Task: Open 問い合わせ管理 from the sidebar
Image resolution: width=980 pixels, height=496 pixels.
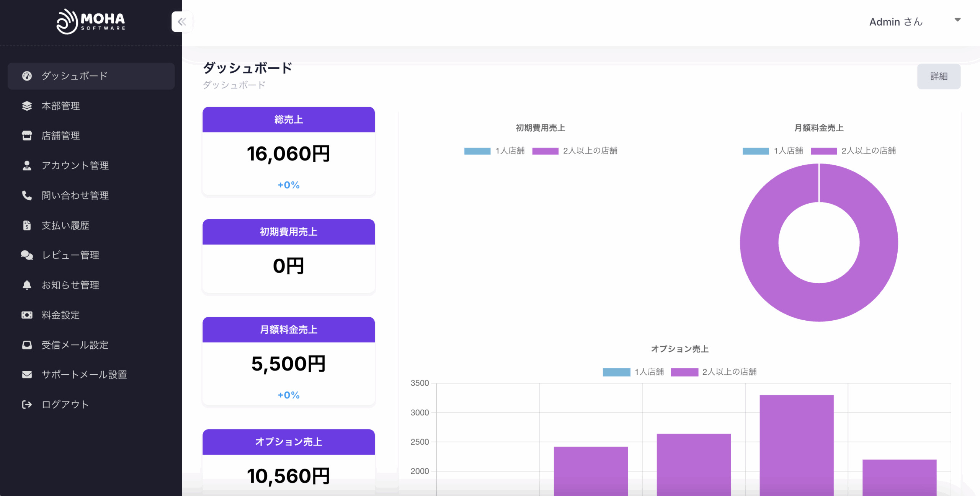Action: 91,195
